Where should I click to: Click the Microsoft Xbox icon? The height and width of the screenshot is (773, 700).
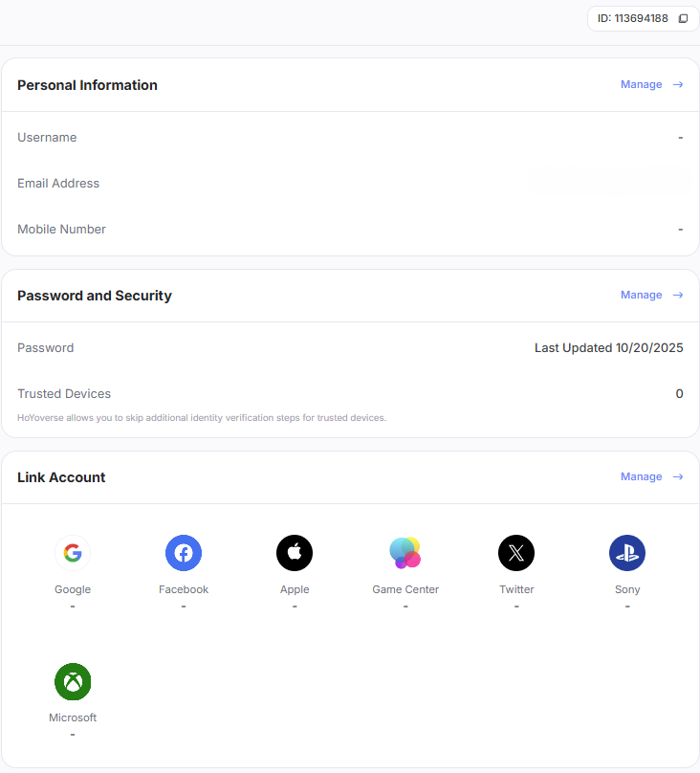73,681
